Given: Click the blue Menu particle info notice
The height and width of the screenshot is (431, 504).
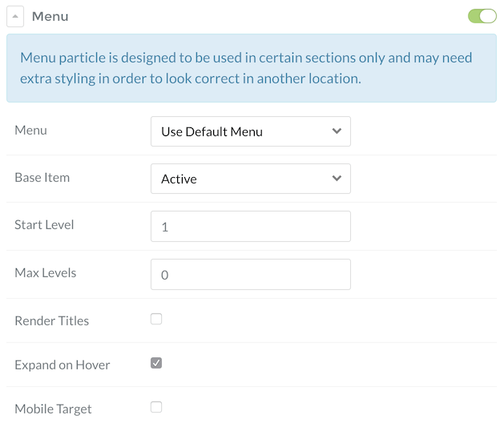Looking at the screenshot, I should tap(251, 68).
